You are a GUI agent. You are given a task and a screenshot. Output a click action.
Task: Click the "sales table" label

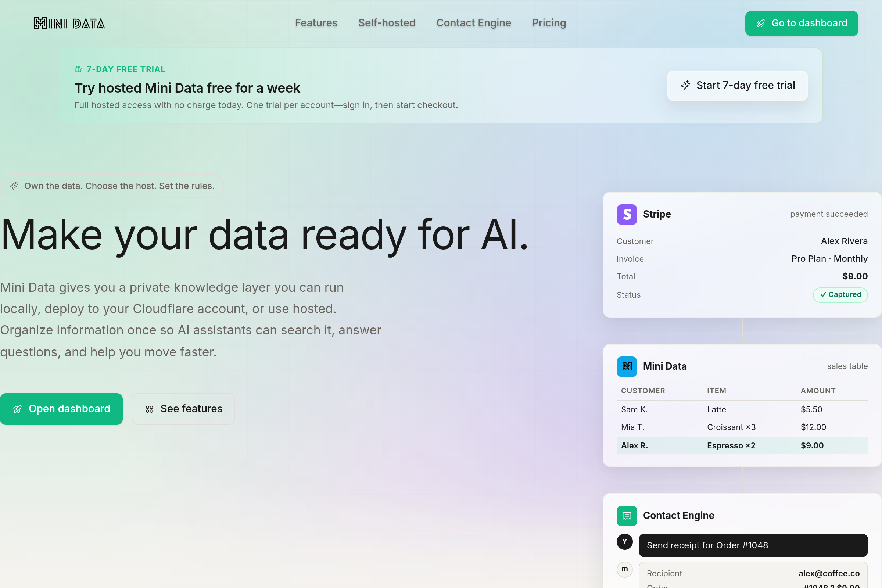tap(847, 366)
